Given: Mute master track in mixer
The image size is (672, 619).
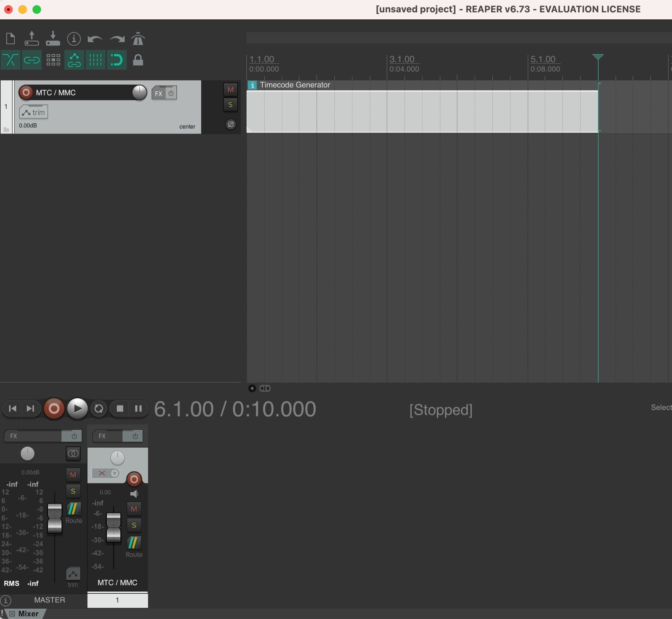Looking at the screenshot, I should click(x=73, y=475).
